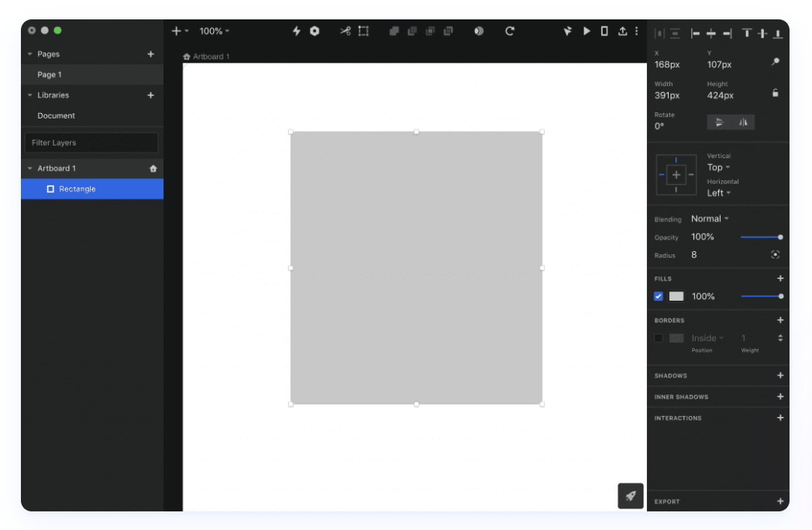Click the share upload icon in toolbar
Screen dimensions: 812x530
(x=622, y=31)
